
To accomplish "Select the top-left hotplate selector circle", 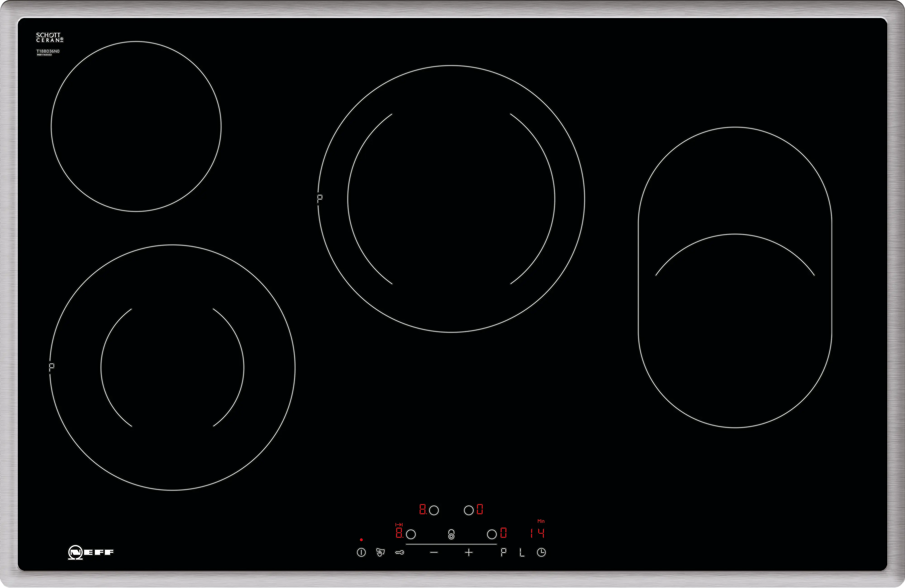I will click(434, 510).
